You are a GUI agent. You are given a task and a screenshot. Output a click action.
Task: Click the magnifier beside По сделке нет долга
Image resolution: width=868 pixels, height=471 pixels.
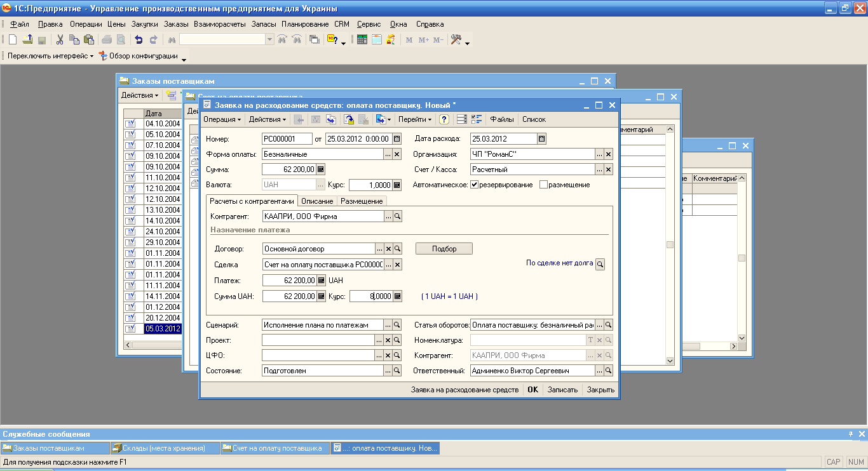[x=600, y=265]
